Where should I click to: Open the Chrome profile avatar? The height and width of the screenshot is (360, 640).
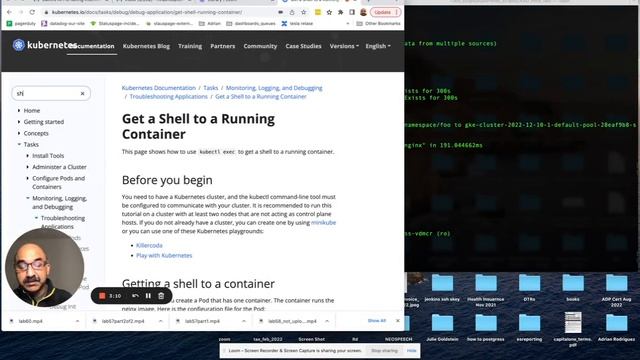[363, 12]
